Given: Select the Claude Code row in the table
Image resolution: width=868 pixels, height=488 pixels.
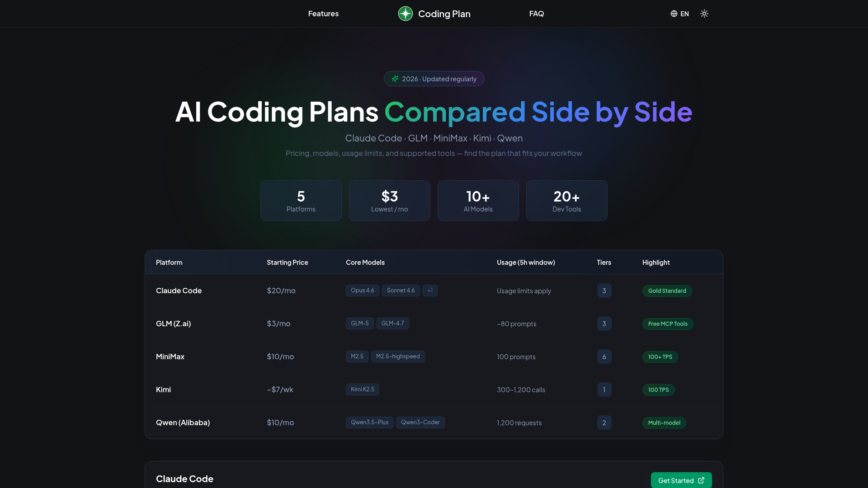Looking at the screenshot, I should pos(434,291).
